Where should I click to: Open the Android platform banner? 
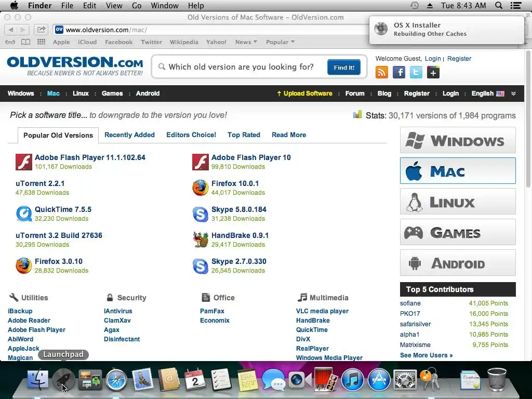coord(458,263)
